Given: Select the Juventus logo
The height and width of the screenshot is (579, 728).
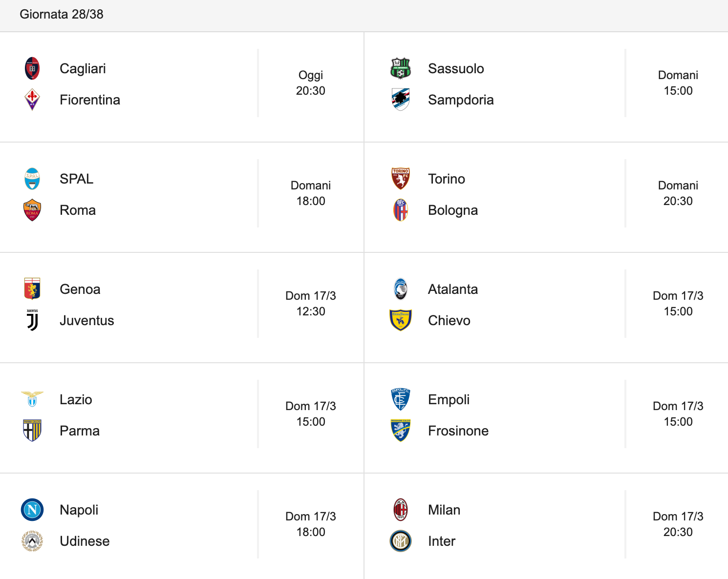Looking at the screenshot, I should click(x=32, y=320).
